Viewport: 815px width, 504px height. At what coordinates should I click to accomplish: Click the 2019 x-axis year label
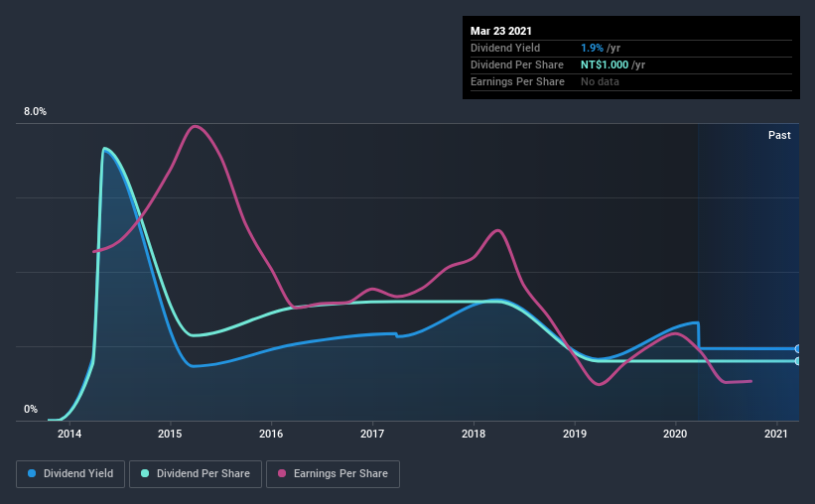click(x=575, y=434)
